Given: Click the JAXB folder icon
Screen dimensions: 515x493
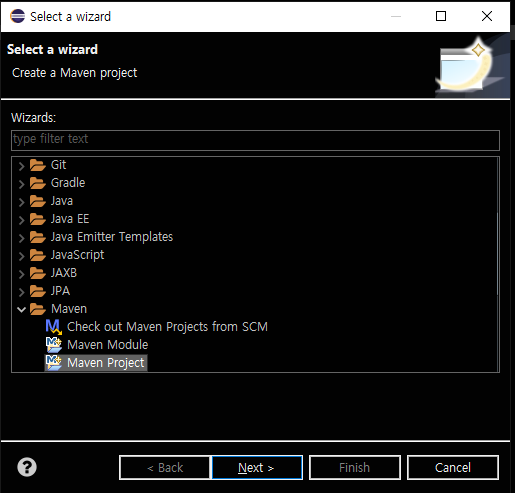Looking at the screenshot, I should coord(38,273).
